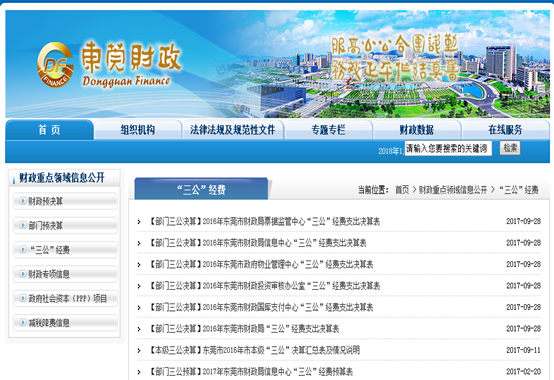554x380 pixels.
Task: Open 2016年东莞市财政局信息中心 决算表 link
Action: pyautogui.click(x=257, y=243)
